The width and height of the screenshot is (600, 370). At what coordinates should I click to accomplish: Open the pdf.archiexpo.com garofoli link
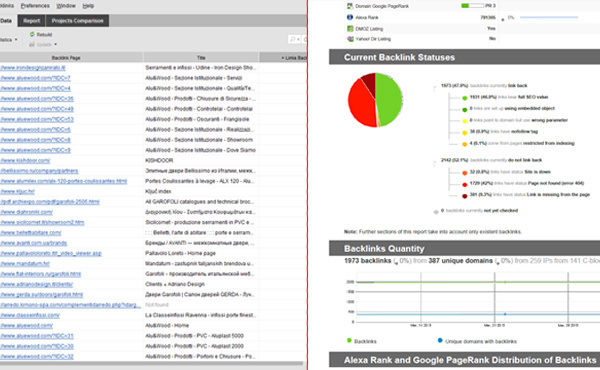point(50,202)
